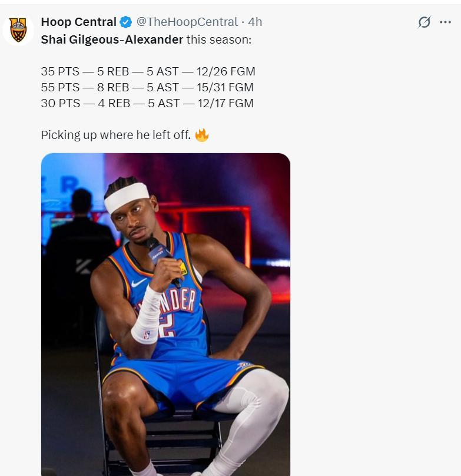This screenshot has height=476, width=461.
Task: Click the fire emoji in the post
Action: 202,135
